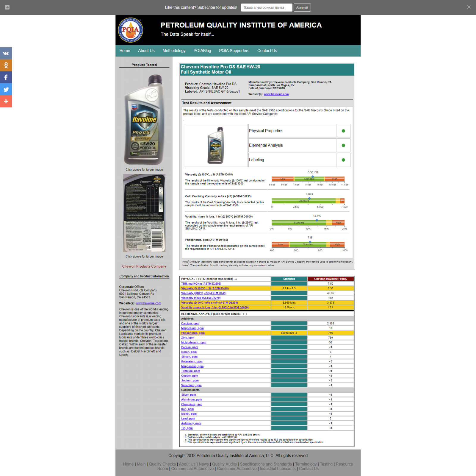The image size is (476, 476).
Task: Open Chromium, ppm contaminant link
Action: [192, 405]
